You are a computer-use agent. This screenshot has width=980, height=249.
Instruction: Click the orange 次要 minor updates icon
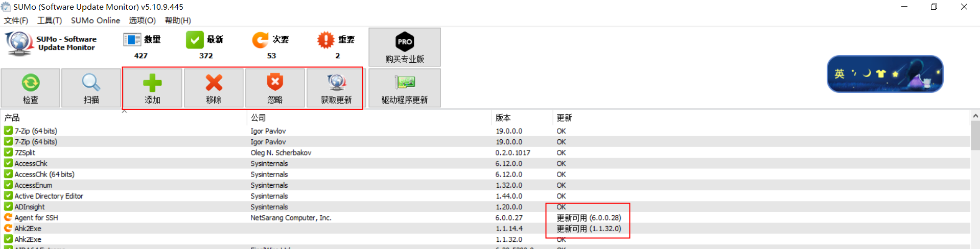pyautogui.click(x=260, y=40)
